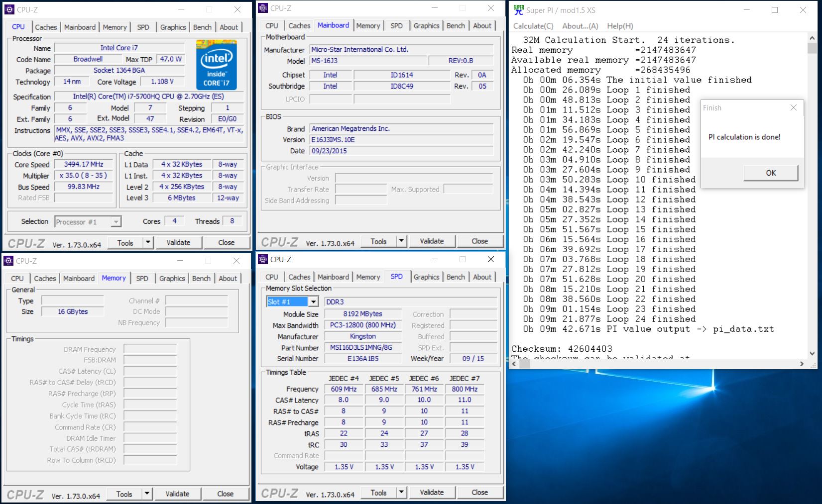This screenshot has width=822, height=504.
Task: Open the About tab in the SPD window
Action: pyautogui.click(x=482, y=277)
